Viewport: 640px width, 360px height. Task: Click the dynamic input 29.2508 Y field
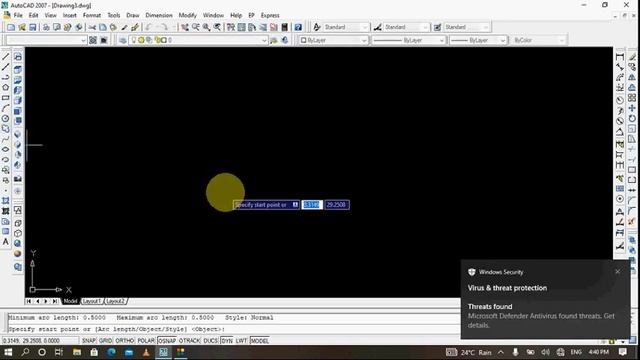[x=337, y=204]
